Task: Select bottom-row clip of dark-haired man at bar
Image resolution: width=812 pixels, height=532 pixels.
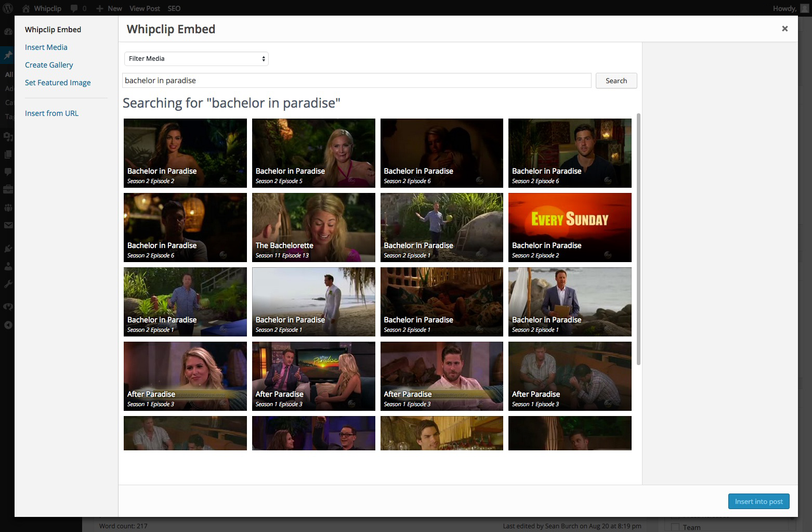Action: coord(442,433)
